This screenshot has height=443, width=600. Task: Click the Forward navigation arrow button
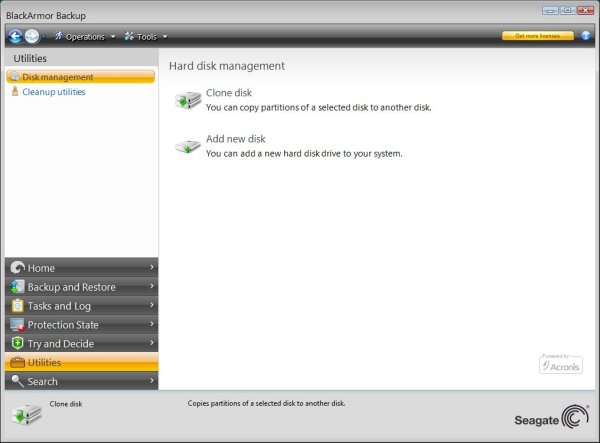(32, 36)
